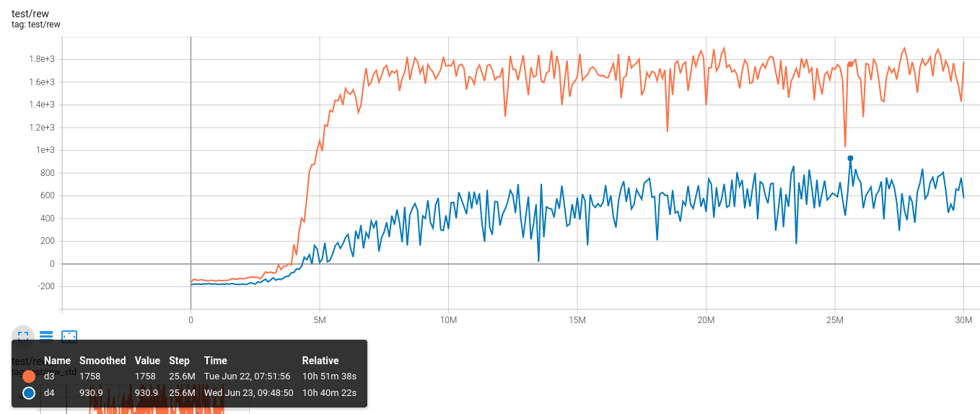Click the 30M label on the x-axis
Image resolution: width=980 pixels, height=414 pixels.
pyautogui.click(x=963, y=320)
